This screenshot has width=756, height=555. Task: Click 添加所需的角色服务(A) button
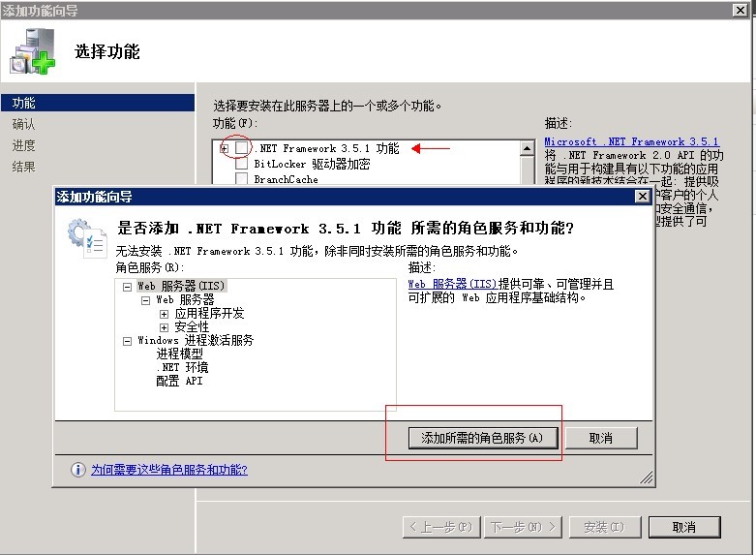coord(483,438)
